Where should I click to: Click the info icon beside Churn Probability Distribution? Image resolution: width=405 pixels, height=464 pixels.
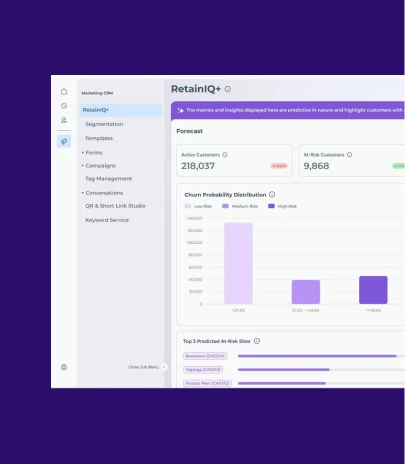point(272,194)
